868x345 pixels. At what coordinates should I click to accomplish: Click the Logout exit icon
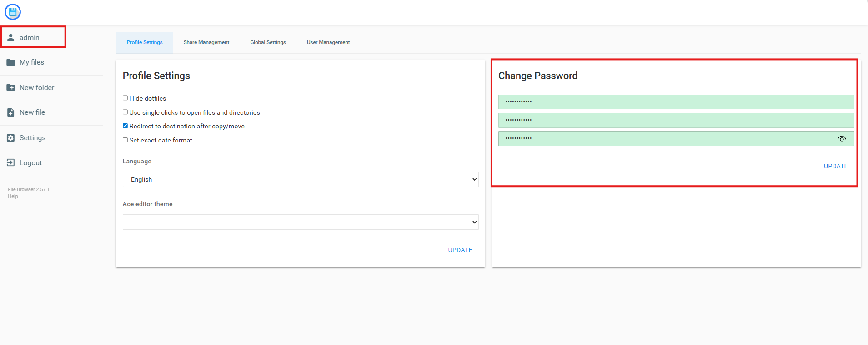pyautogui.click(x=11, y=162)
